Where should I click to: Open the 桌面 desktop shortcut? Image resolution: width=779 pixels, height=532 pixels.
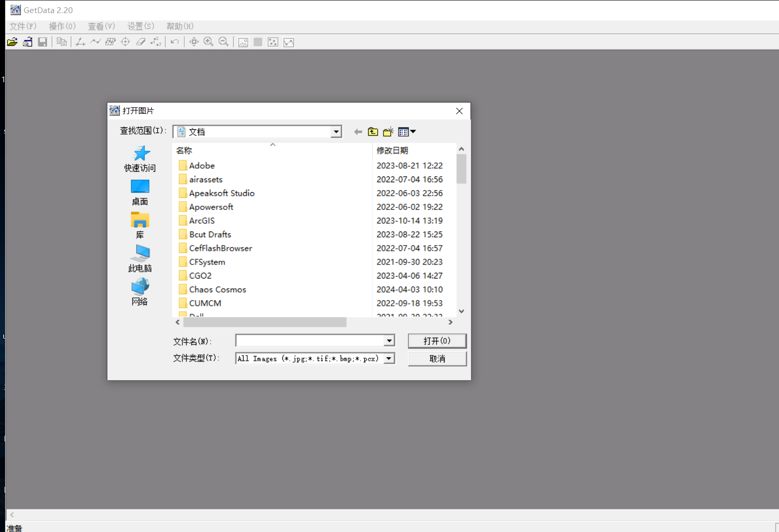pos(140,193)
